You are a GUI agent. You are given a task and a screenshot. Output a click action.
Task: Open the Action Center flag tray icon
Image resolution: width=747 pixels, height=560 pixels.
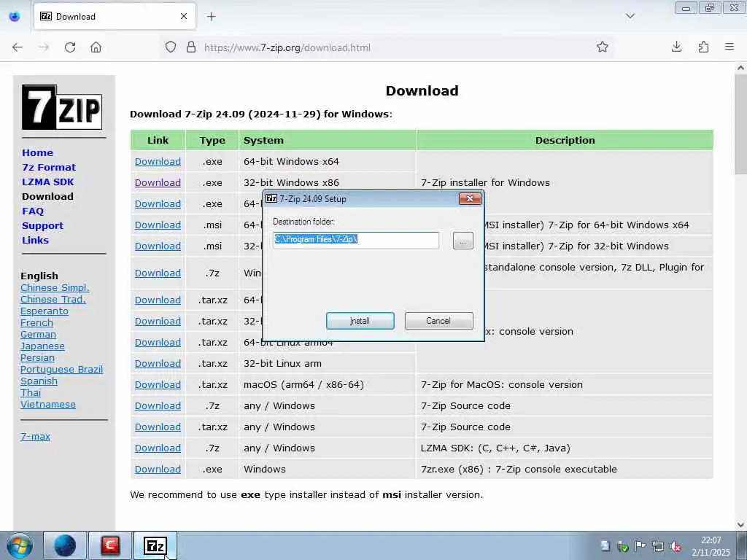click(640, 546)
